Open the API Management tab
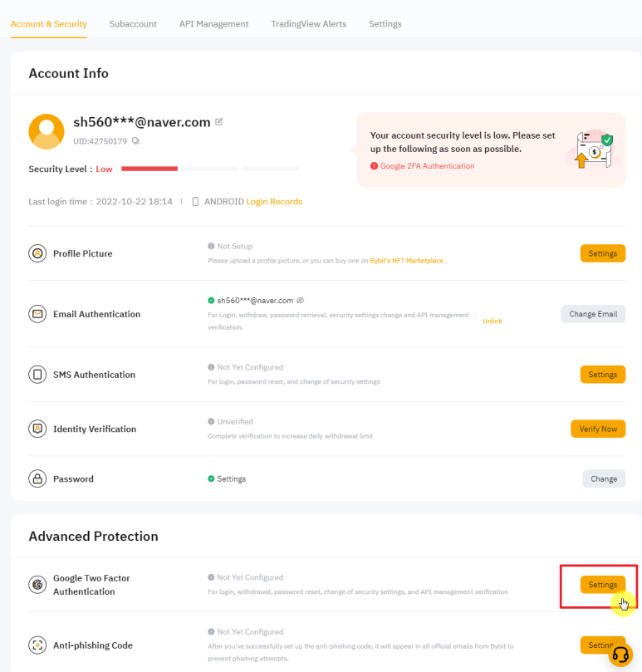The image size is (642, 672). tap(213, 24)
